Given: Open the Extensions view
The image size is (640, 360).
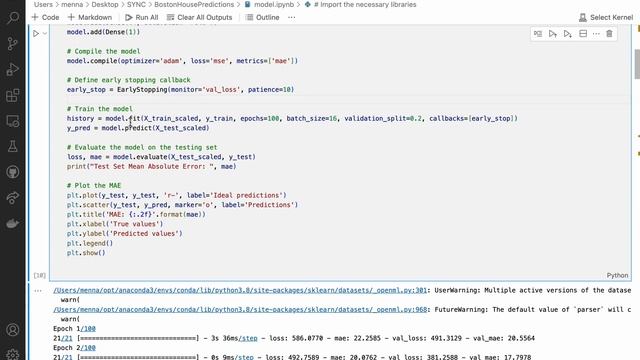Looking at the screenshot, I should coord(13,96).
